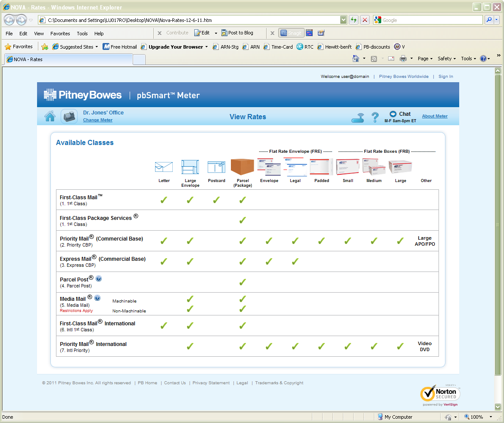Click the Google search magnifier button
The image size is (504, 423).
[489, 20]
